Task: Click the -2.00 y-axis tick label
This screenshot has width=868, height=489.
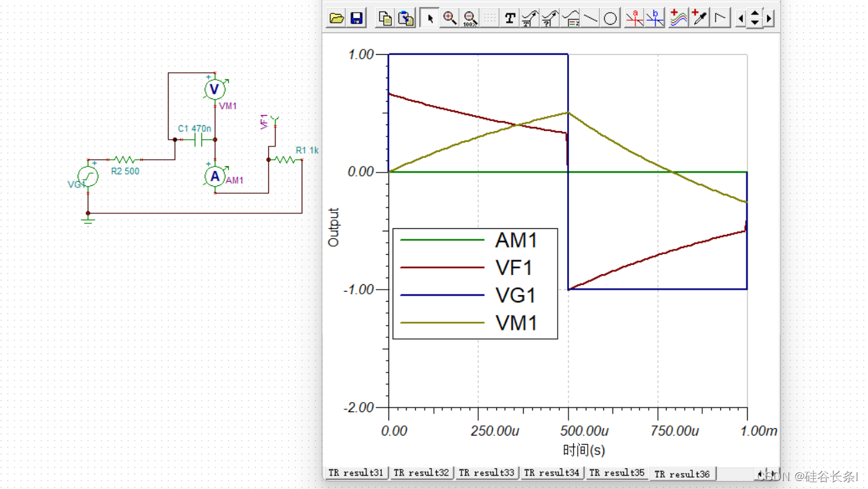Action: coord(360,407)
